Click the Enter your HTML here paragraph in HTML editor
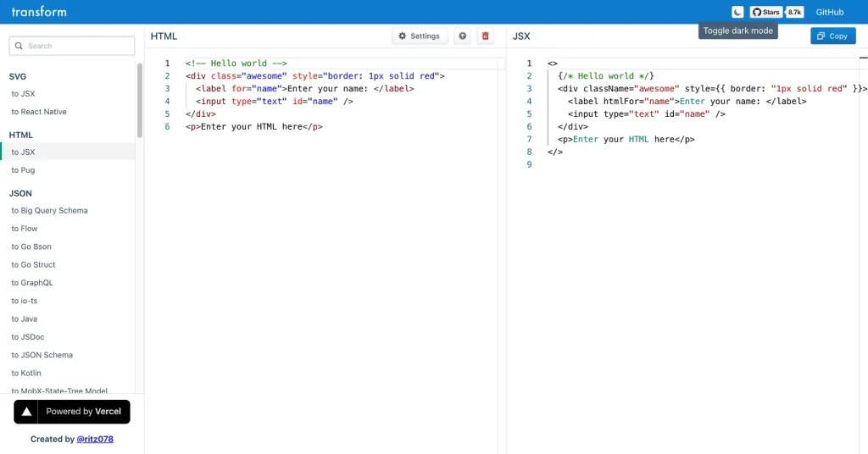This screenshot has width=868, height=454. 254,127
